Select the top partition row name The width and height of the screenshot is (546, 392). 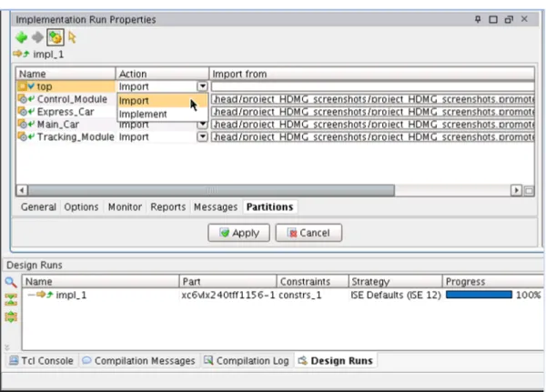tap(45, 86)
